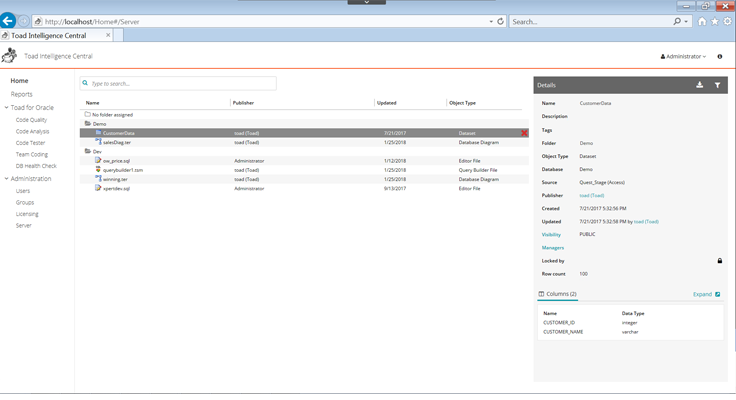Click the download icon in Details header
Screen dimensions: 736x400
click(700, 85)
